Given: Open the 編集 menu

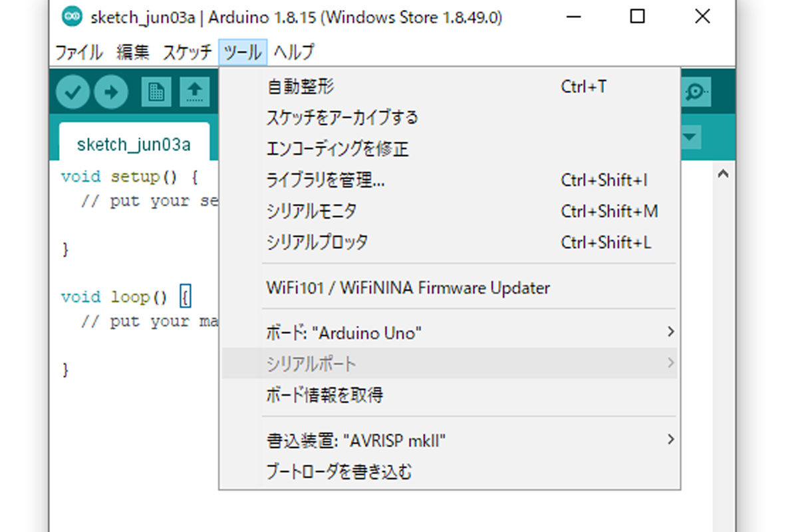Looking at the screenshot, I should [133, 52].
